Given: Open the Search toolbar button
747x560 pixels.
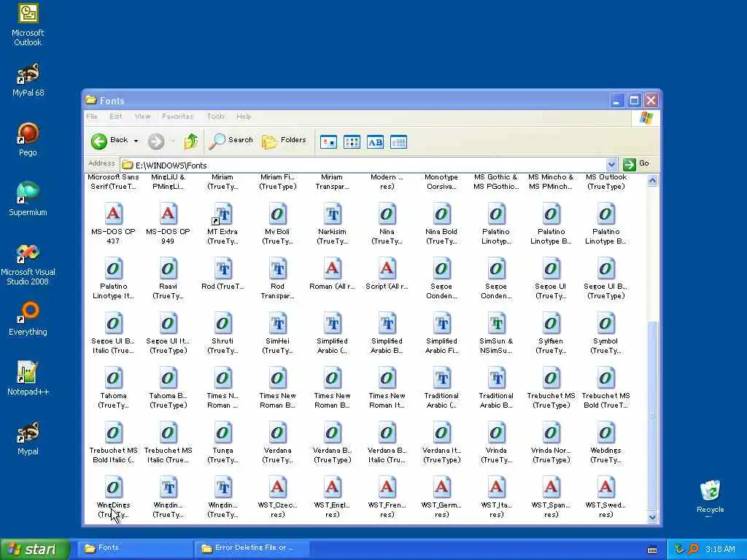Looking at the screenshot, I should click(x=231, y=141).
